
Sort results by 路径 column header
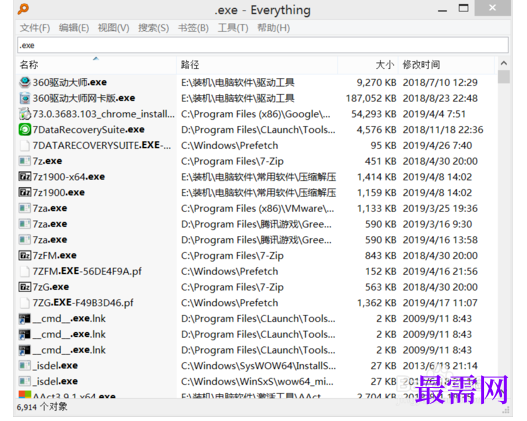257,65
